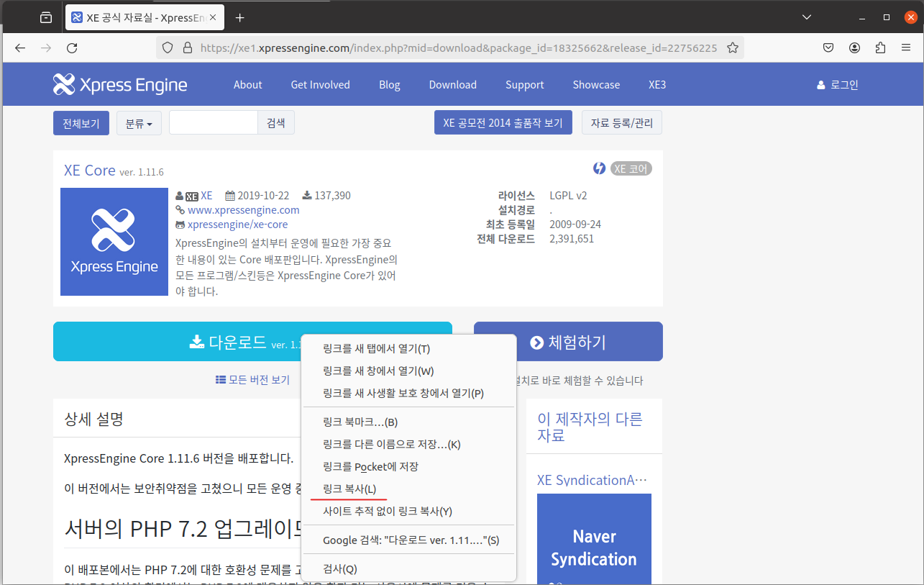Open Showcase in the navigation bar
The width and height of the screenshot is (924, 585).
[x=596, y=85]
